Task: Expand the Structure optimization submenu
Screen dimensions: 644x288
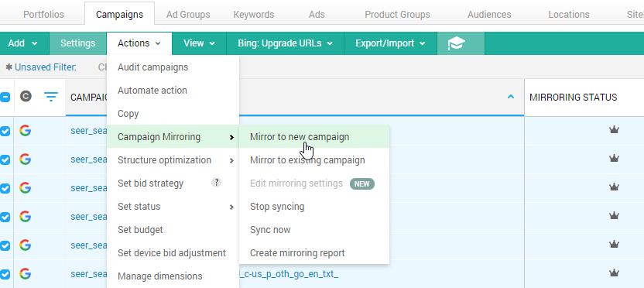Action: [x=173, y=159]
